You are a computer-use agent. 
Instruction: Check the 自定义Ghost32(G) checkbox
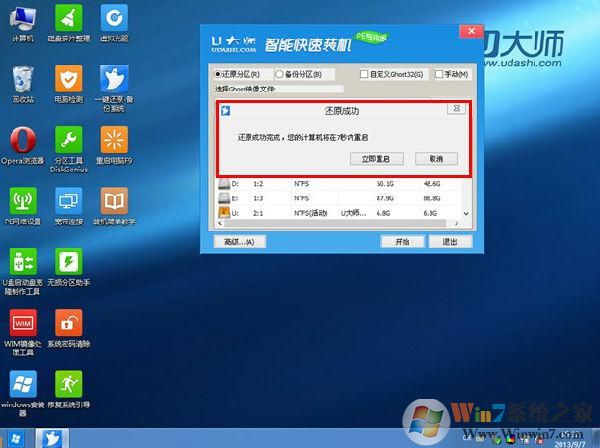point(364,74)
